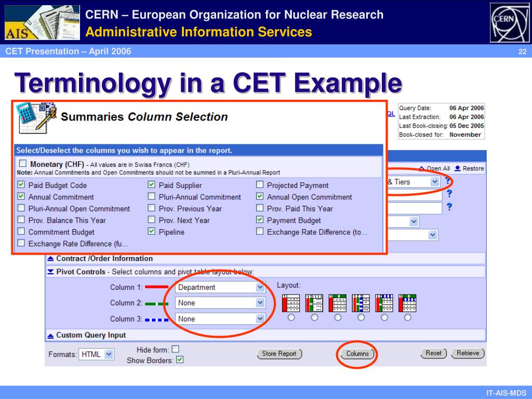Viewport: 532px width, 399px height.
Task: Click the Open All arrow icon
Action: [x=422, y=168]
